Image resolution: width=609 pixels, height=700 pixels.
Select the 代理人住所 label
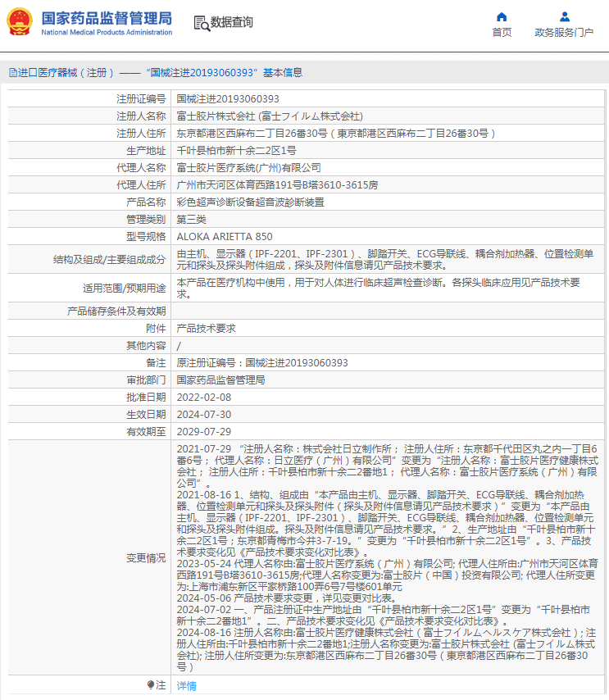[141, 184]
